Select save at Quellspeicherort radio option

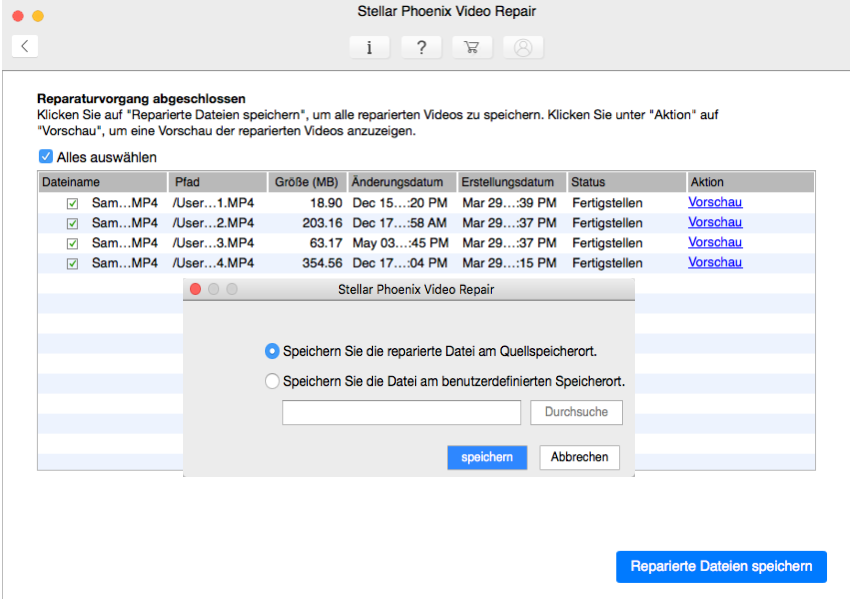pyautogui.click(x=272, y=351)
